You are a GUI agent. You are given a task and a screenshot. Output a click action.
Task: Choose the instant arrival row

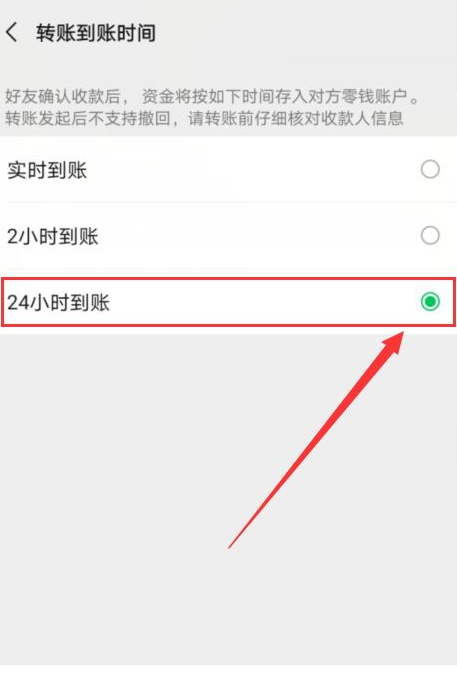tap(228, 169)
